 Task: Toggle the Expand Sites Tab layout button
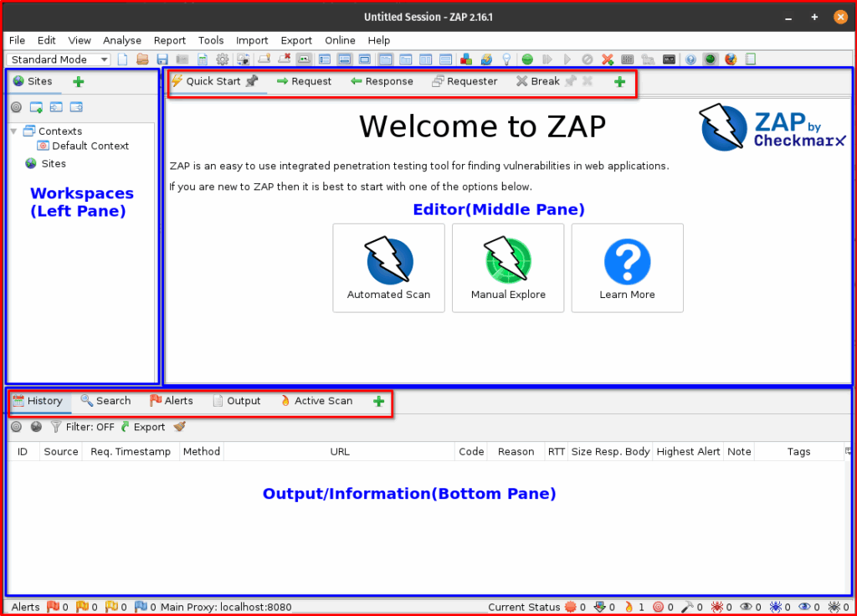(x=324, y=59)
